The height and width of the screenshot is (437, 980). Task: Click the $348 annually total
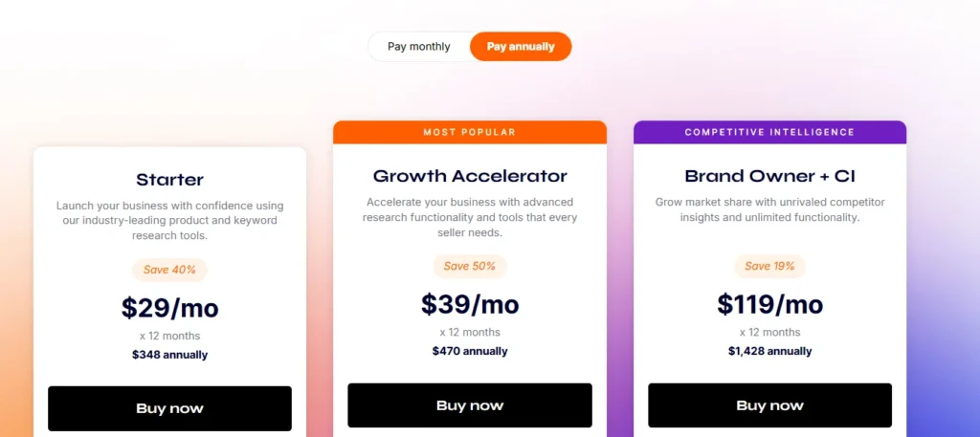[169, 355]
